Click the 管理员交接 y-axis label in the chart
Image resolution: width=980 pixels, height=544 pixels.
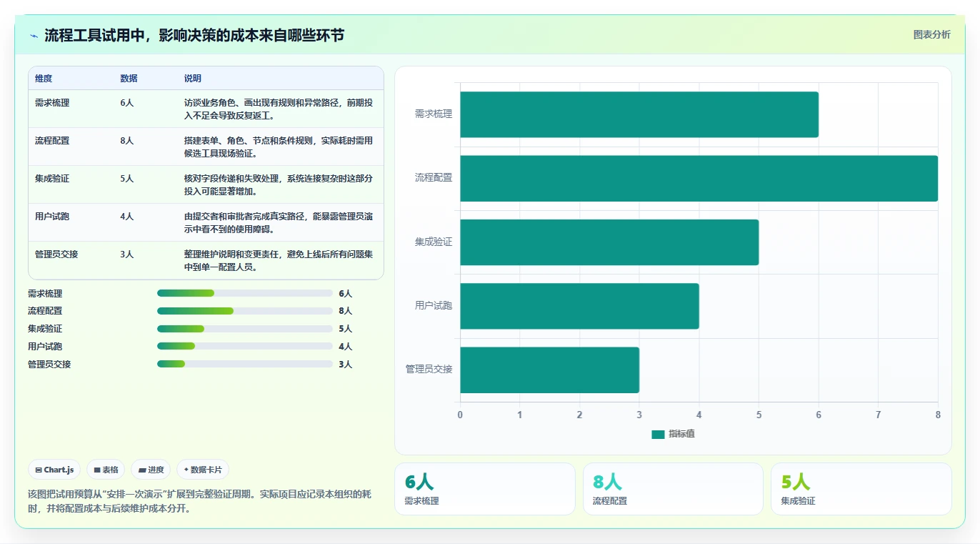point(429,369)
